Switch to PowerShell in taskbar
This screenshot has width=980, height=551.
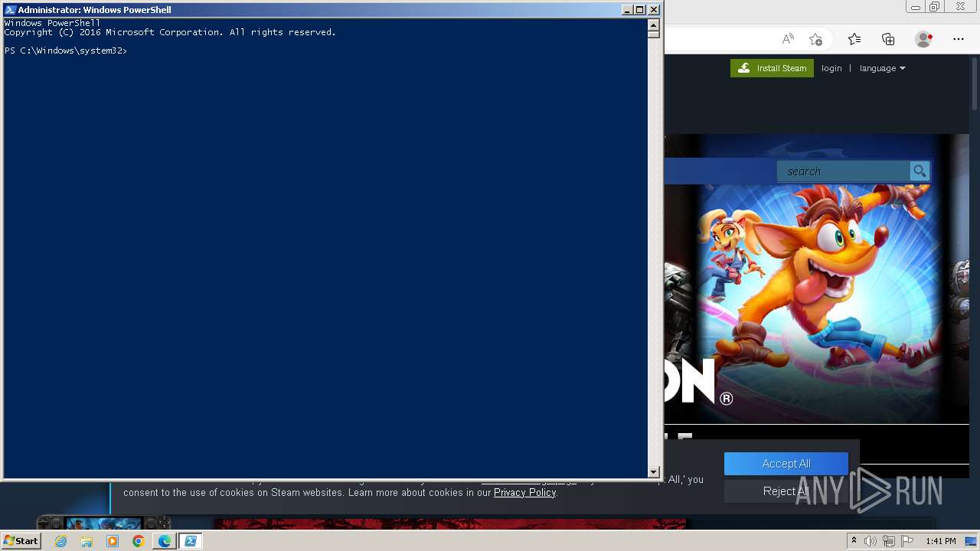tap(190, 541)
